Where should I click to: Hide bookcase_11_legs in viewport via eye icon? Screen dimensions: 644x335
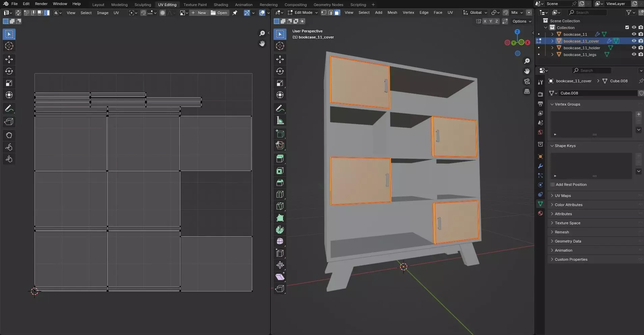pyautogui.click(x=634, y=54)
